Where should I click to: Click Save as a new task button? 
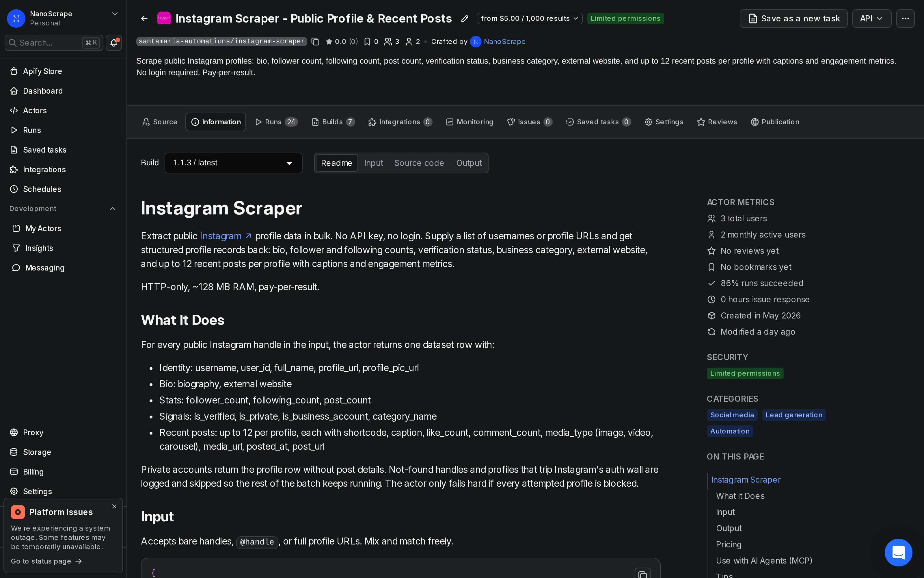pos(793,18)
